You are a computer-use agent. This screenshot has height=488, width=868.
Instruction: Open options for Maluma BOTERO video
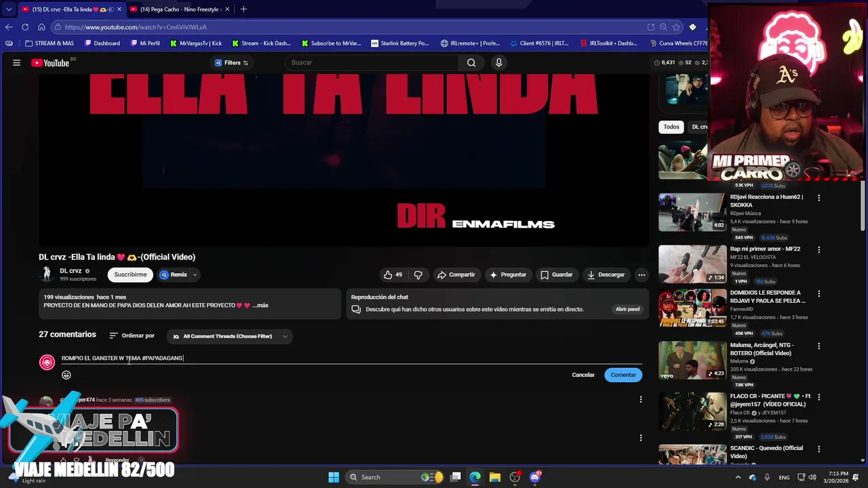click(x=818, y=346)
